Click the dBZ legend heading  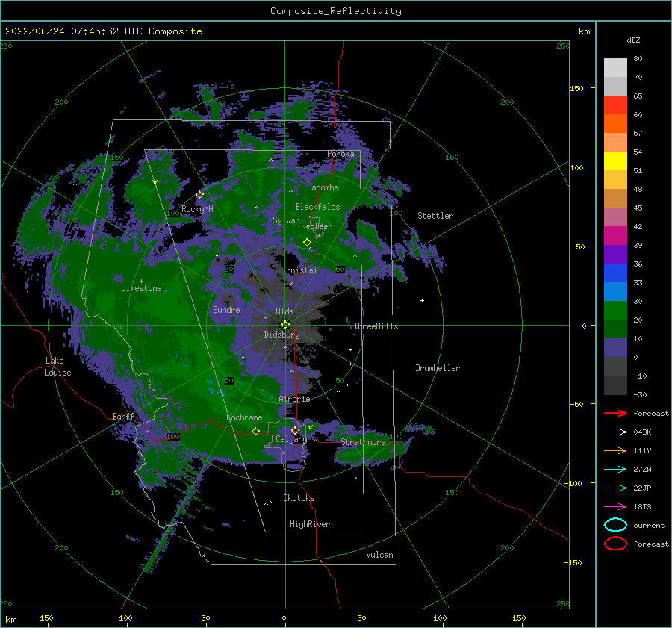click(x=633, y=40)
